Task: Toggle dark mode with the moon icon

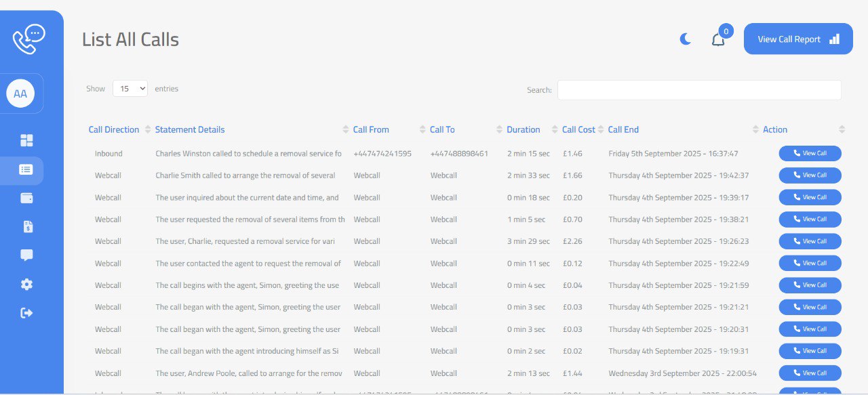Action: pyautogui.click(x=685, y=39)
